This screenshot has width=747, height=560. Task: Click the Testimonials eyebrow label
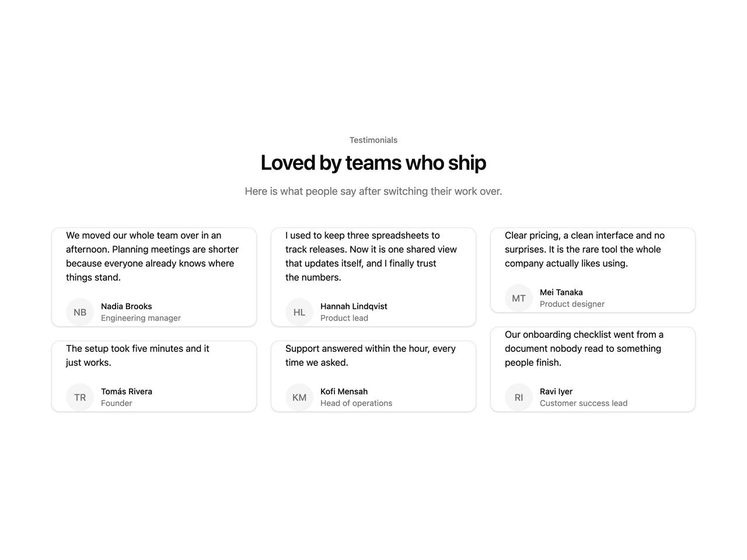(373, 140)
